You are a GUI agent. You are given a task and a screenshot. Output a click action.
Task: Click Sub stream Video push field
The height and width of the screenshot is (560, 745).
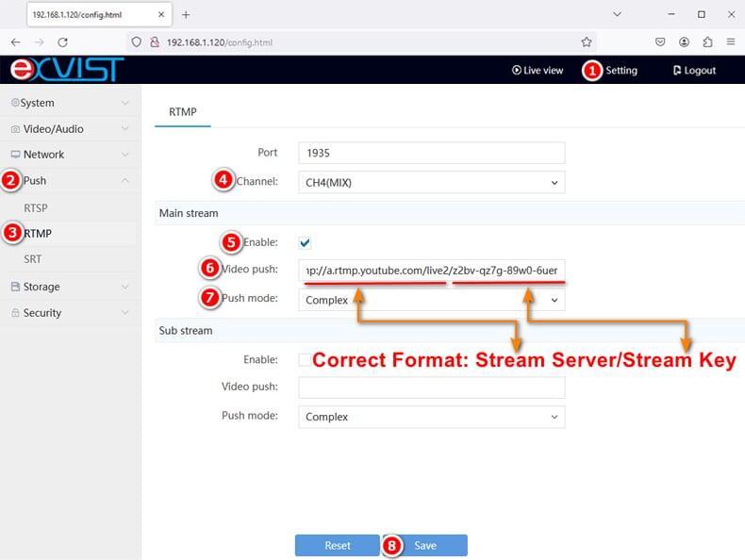coord(431,387)
